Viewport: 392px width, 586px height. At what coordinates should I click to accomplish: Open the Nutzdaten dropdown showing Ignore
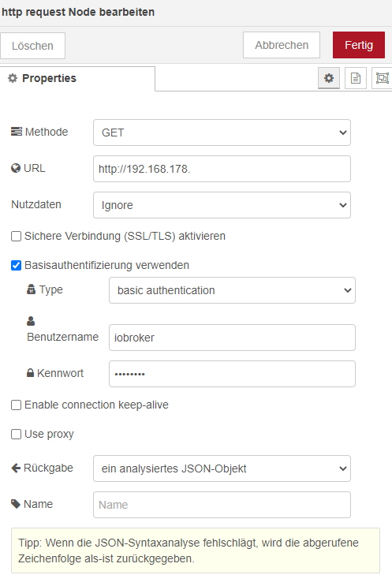pos(222,205)
